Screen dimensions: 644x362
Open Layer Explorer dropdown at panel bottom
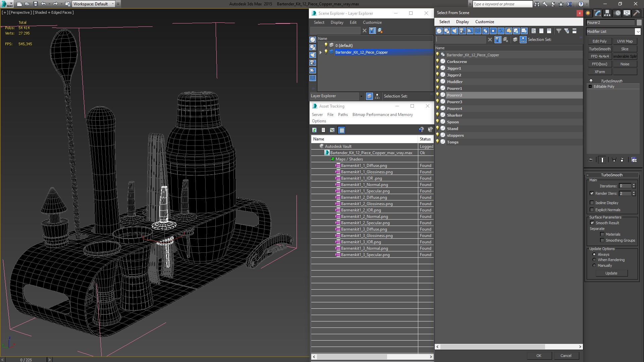(361, 96)
